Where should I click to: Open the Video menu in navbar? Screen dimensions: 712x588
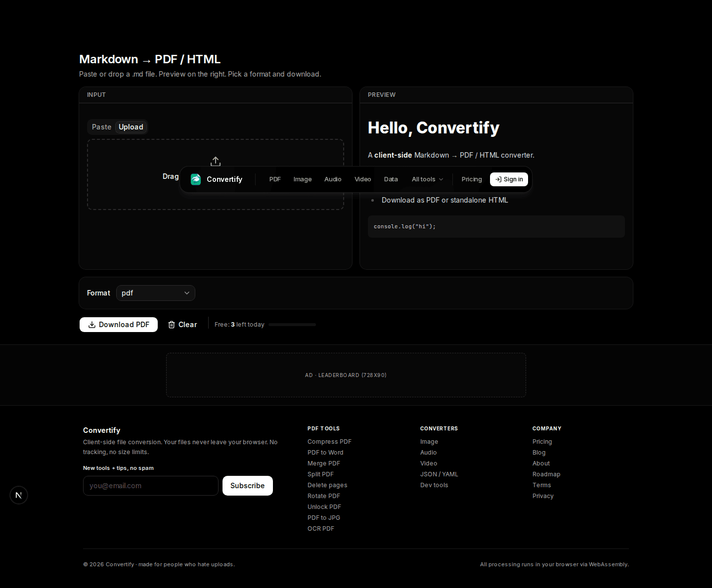coord(363,179)
